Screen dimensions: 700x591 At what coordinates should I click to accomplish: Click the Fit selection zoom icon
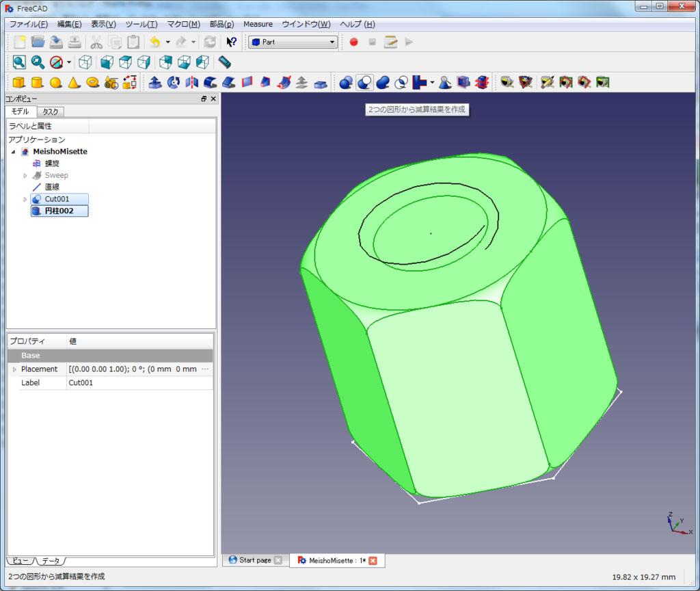tap(38, 62)
